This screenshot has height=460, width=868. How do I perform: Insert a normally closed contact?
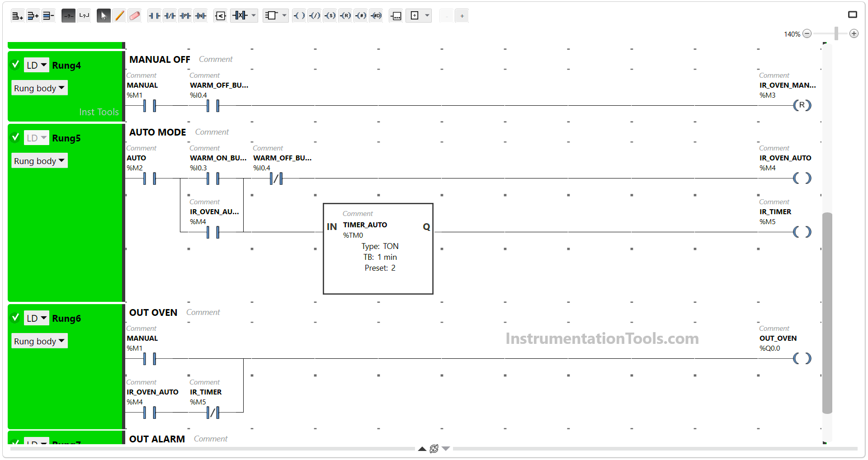(170, 16)
